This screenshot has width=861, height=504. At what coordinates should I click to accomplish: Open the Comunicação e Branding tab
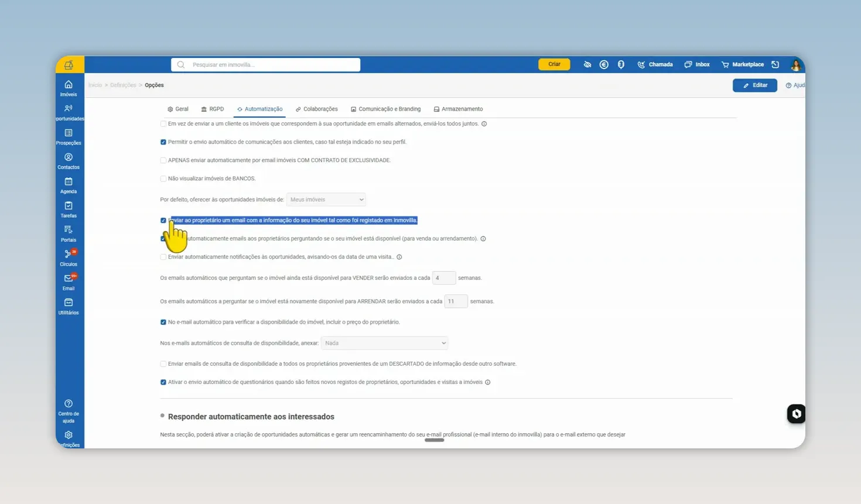click(386, 109)
